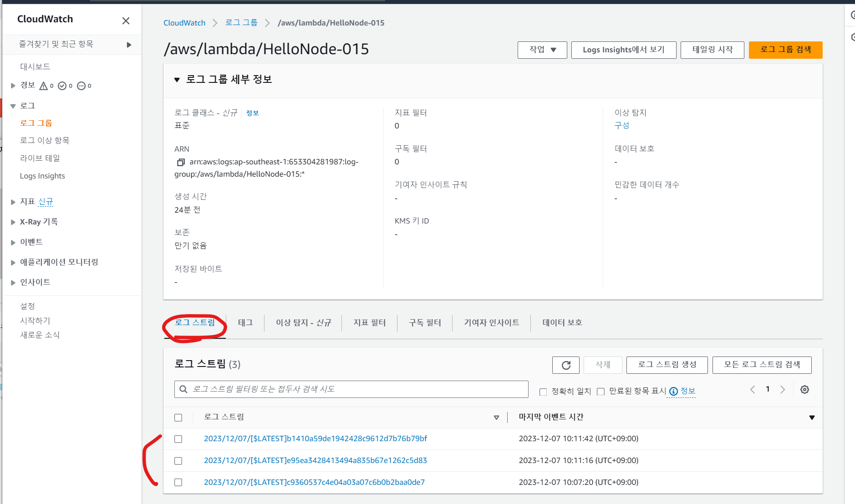Click the in-alarm warning triangle icon

point(44,86)
